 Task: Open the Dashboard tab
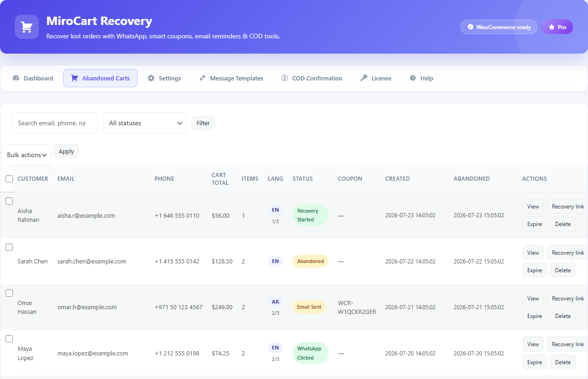[33, 78]
